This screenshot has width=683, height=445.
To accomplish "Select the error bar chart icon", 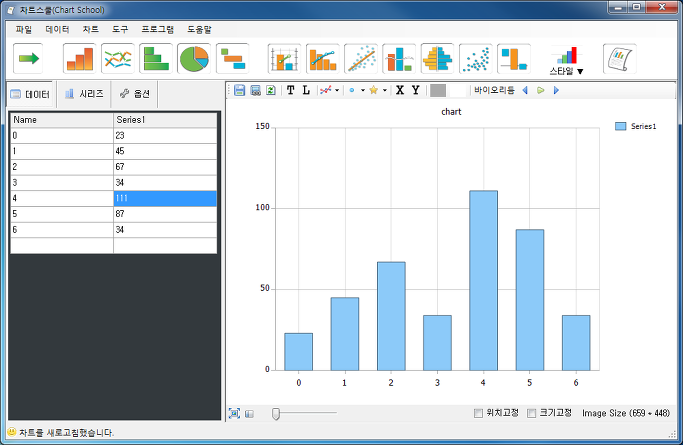I will (x=399, y=58).
